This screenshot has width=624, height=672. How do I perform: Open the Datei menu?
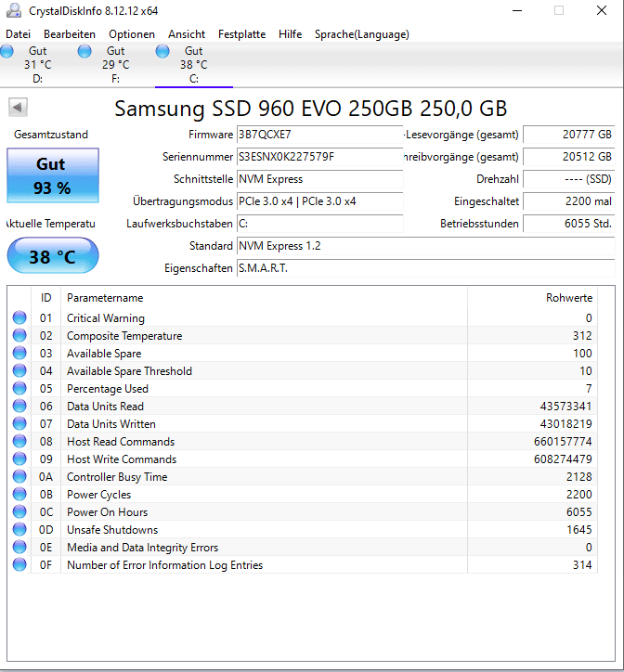coord(18,34)
